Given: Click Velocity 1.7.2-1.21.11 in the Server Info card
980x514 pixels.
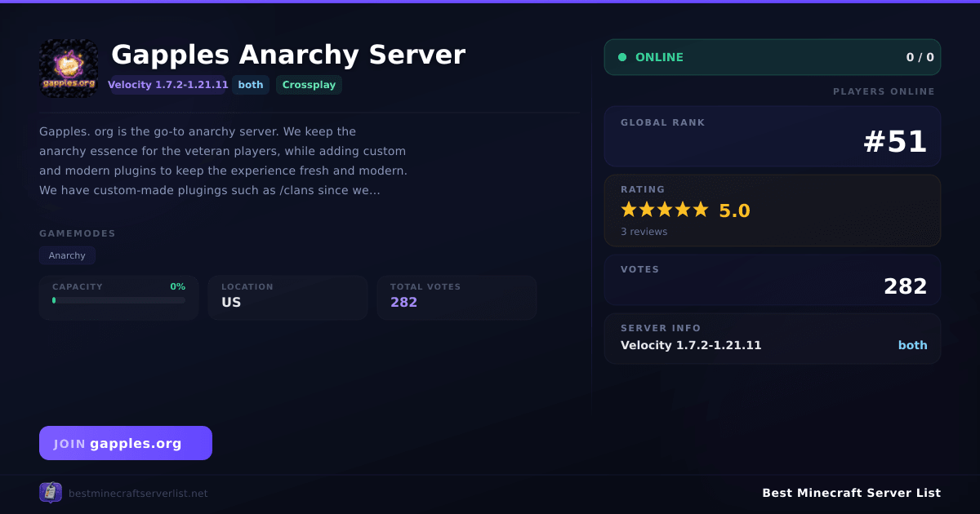Looking at the screenshot, I should pos(691,345).
